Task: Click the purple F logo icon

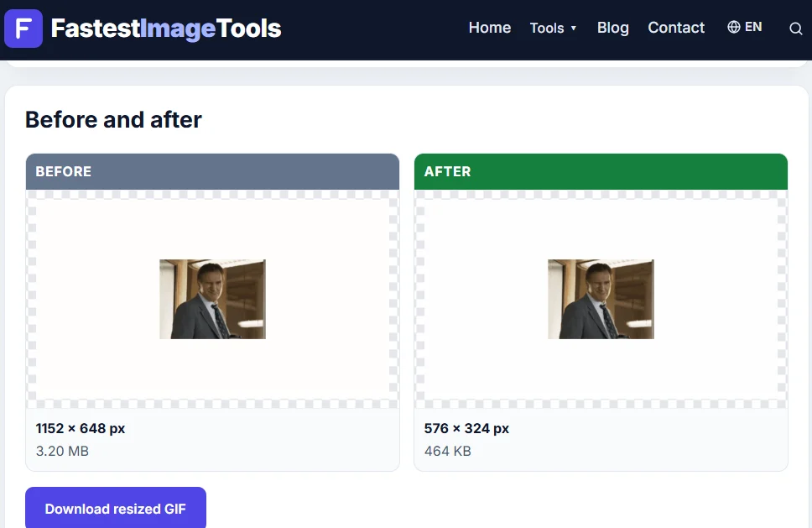Action: click(23, 29)
